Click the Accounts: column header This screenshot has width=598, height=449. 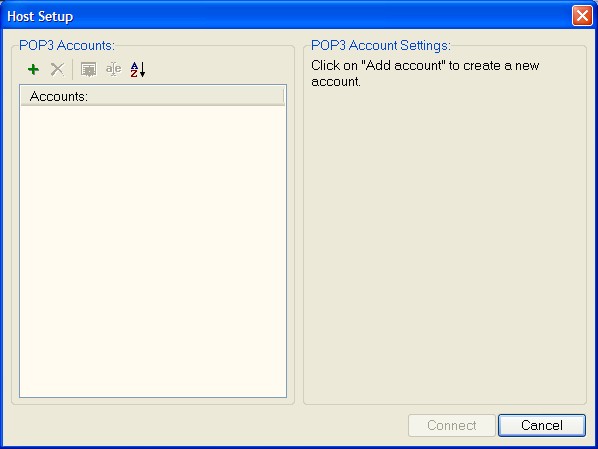pos(153,96)
